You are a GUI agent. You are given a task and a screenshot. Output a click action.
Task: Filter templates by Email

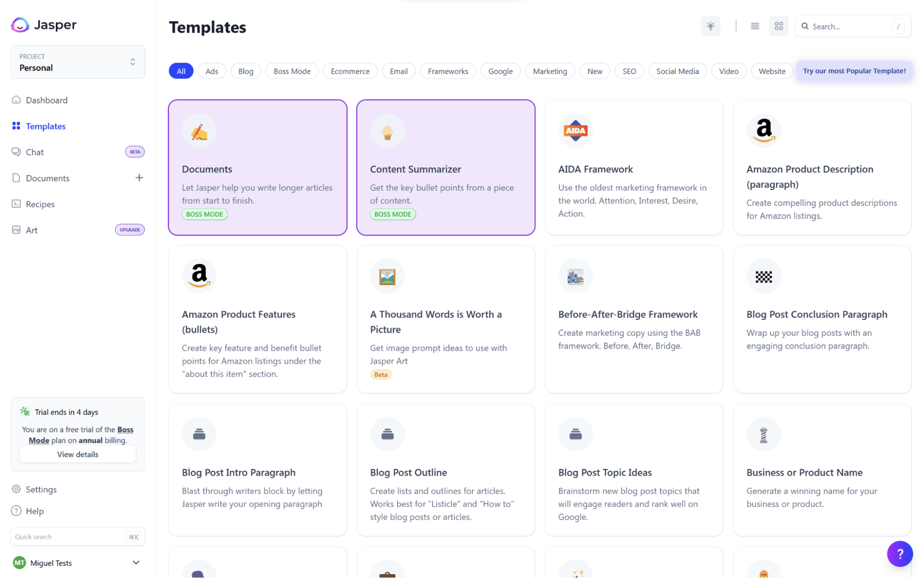(398, 71)
